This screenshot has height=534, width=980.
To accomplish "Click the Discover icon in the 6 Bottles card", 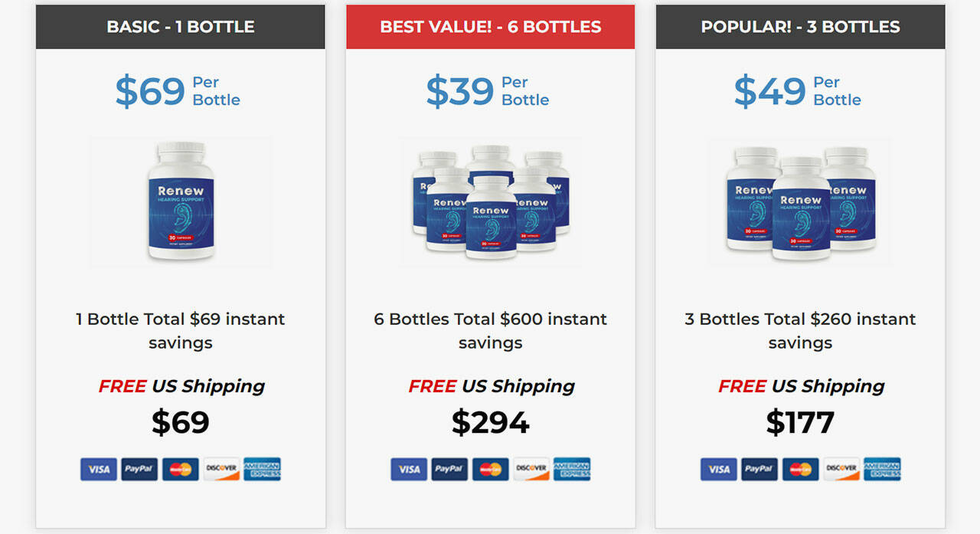I will (x=531, y=469).
